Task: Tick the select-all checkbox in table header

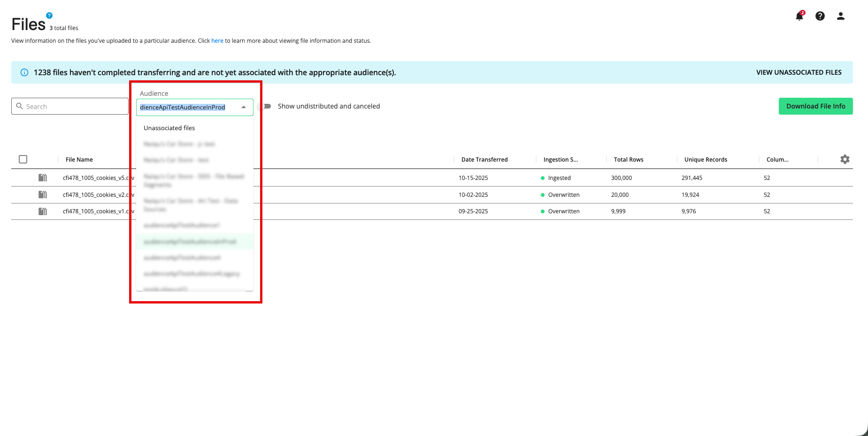Action: click(x=23, y=159)
